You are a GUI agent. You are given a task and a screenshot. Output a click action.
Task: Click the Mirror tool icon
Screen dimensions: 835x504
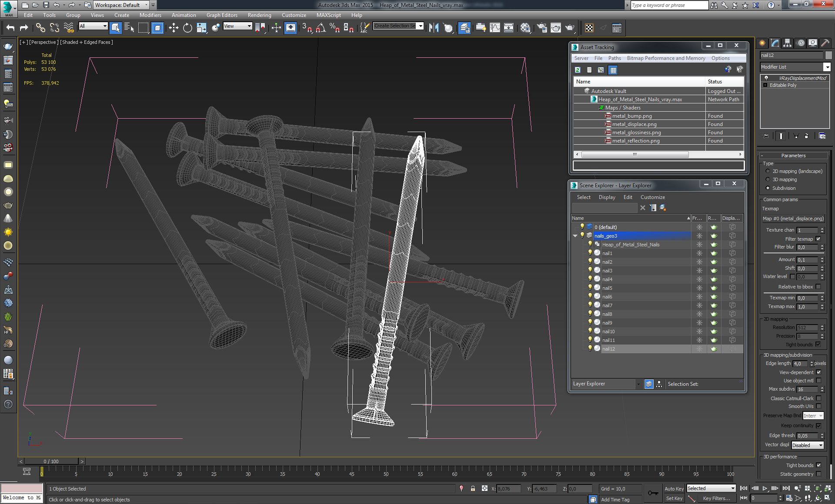tap(434, 28)
